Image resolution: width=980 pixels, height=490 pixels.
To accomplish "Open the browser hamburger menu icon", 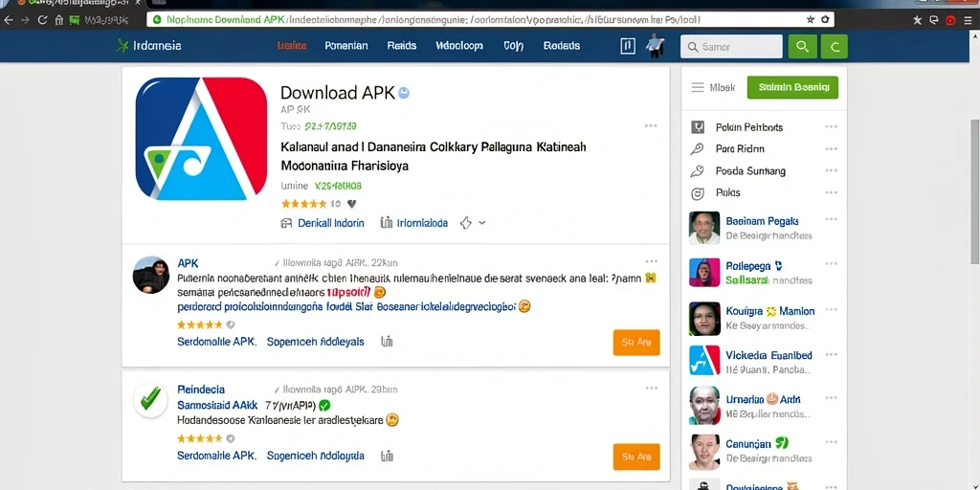I will coord(968,20).
